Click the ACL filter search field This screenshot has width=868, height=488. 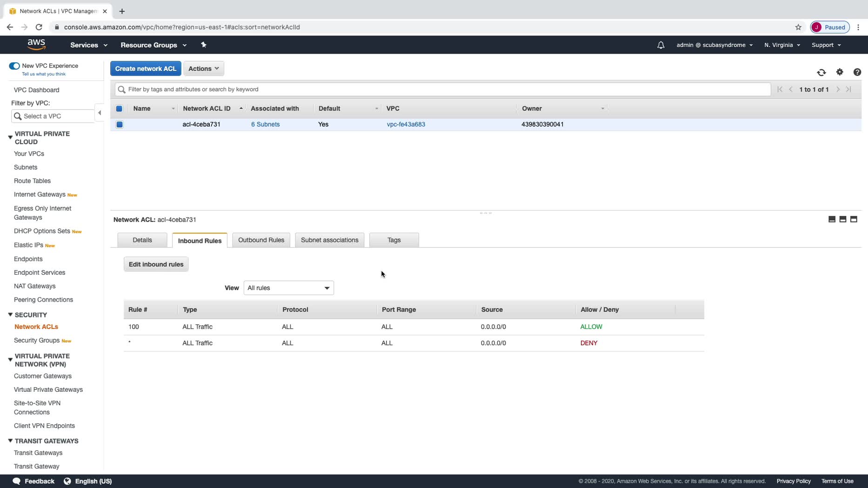click(443, 89)
